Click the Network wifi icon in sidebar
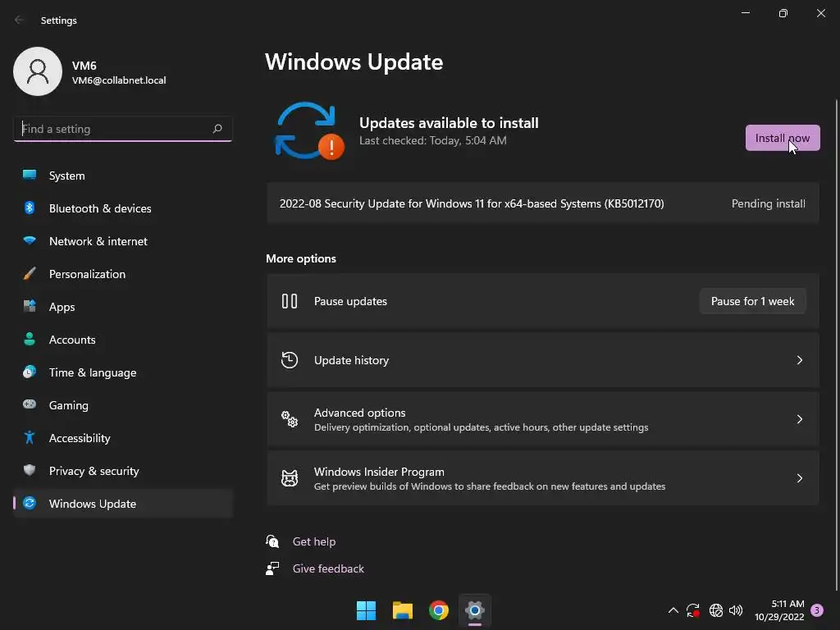This screenshot has height=630, width=840. (x=30, y=240)
